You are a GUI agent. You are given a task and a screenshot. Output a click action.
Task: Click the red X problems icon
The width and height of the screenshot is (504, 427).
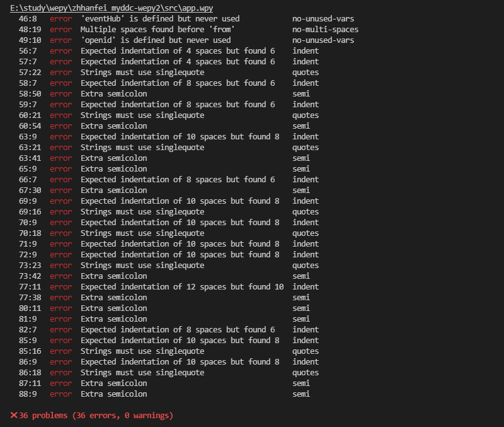pyautogui.click(x=14, y=416)
